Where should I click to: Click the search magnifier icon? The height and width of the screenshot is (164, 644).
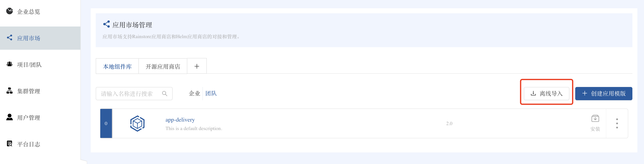pos(165,94)
